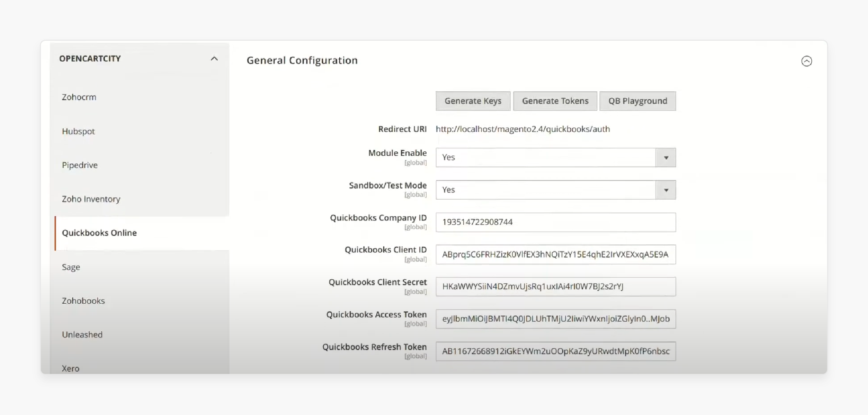This screenshot has width=868, height=415.
Task: Click the Generate Tokens button
Action: tap(555, 101)
